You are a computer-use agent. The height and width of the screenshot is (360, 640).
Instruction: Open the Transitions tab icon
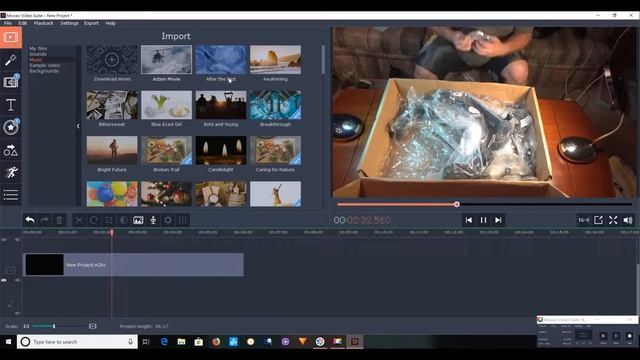11,82
